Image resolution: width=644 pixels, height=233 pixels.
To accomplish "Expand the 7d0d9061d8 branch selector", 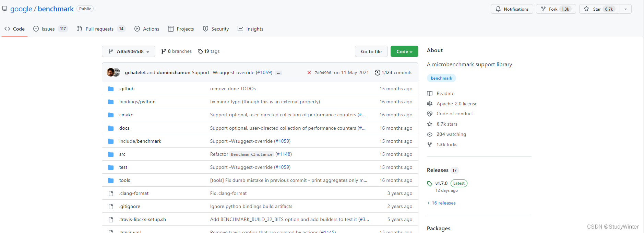I will [x=129, y=51].
